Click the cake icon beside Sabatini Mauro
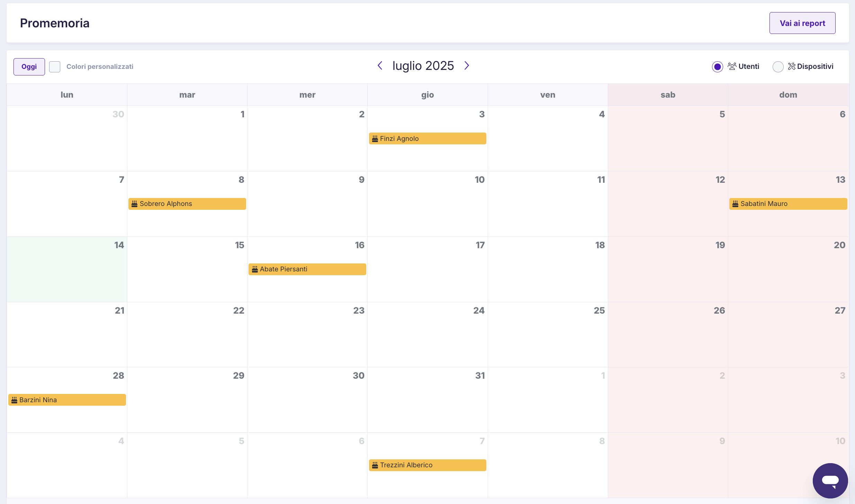Image resolution: width=855 pixels, height=504 pixels. click(735, 204)
